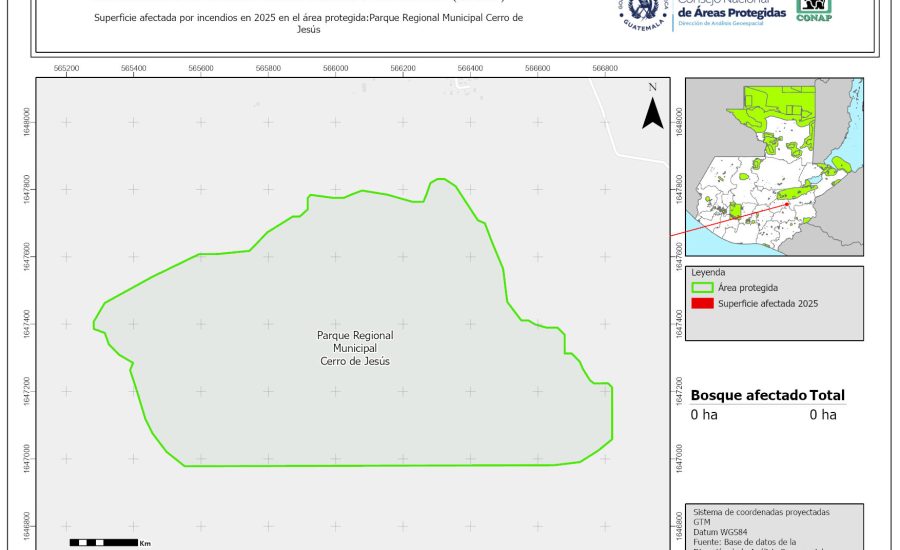Click the Bosque afectado heading
The height and width of the screenshot is (550, 900).
pyautogui.click(x=748, y=395)
